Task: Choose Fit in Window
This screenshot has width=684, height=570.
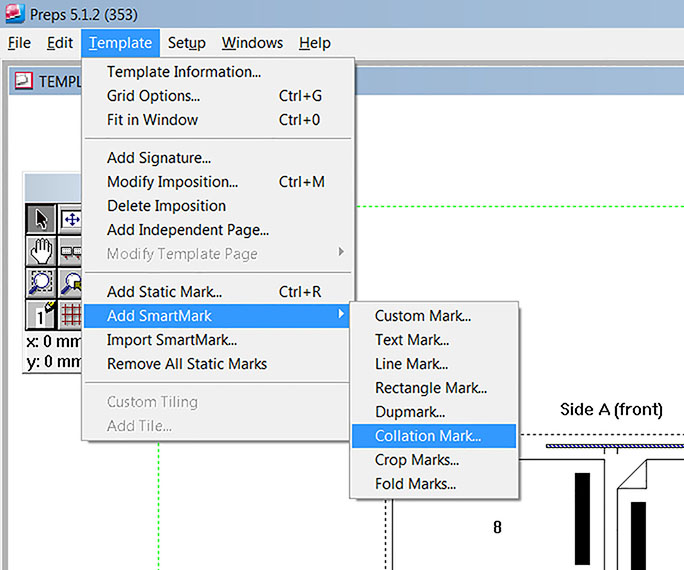Action: 217,119
